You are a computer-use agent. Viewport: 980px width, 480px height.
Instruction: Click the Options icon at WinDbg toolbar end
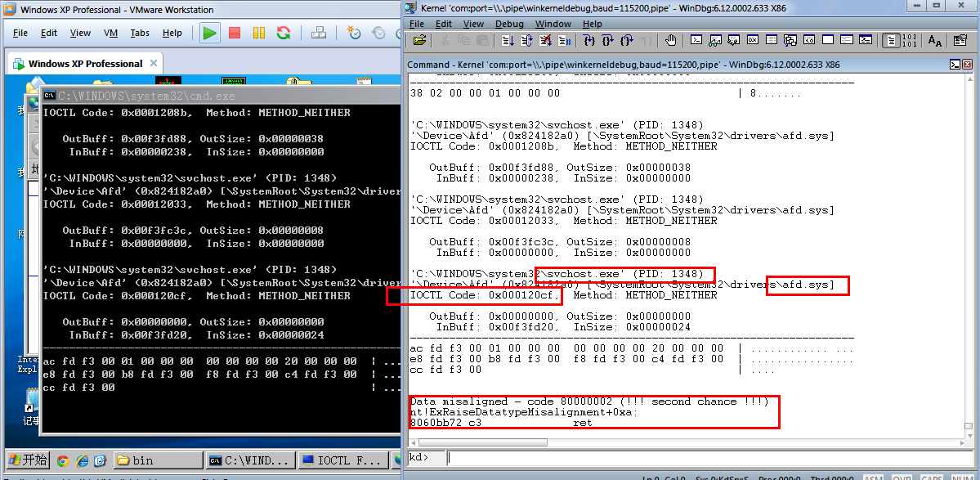point(960,41)
